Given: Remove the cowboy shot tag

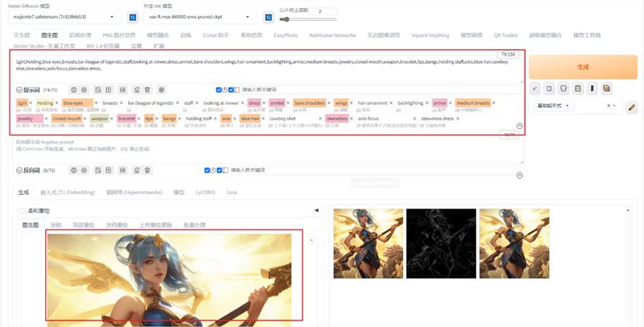Looking at the screenshot, I should [x=320, y=118].
